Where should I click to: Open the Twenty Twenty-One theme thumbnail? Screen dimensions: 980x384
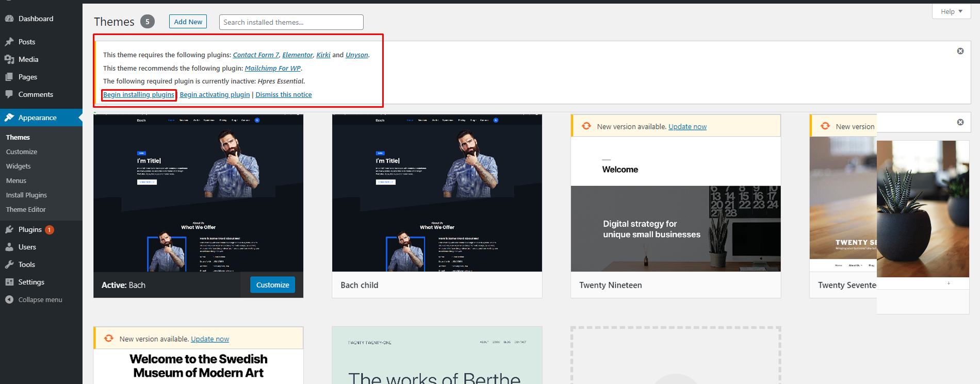[x=437, y=355]
